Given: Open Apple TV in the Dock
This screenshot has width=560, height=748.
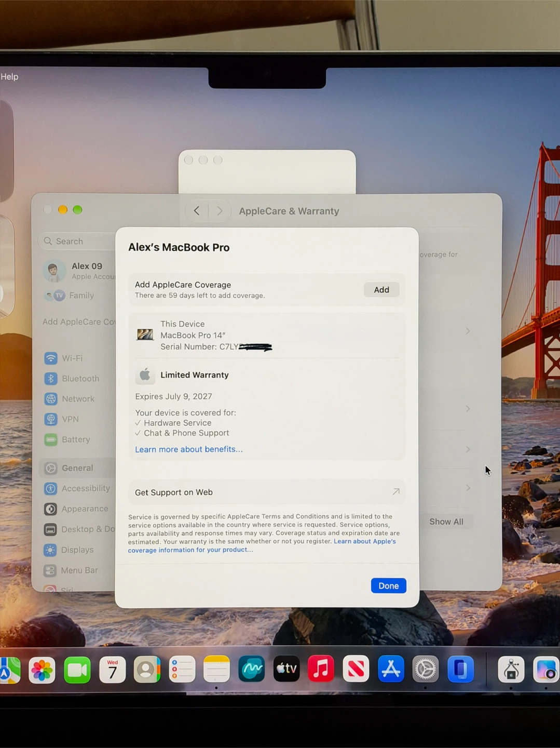Looking at the screenshot, I should click(x=286, y=669).
